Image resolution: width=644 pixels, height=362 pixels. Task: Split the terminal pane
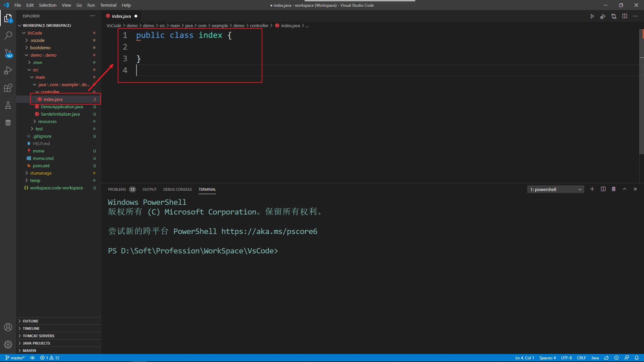tap(603, 189)
